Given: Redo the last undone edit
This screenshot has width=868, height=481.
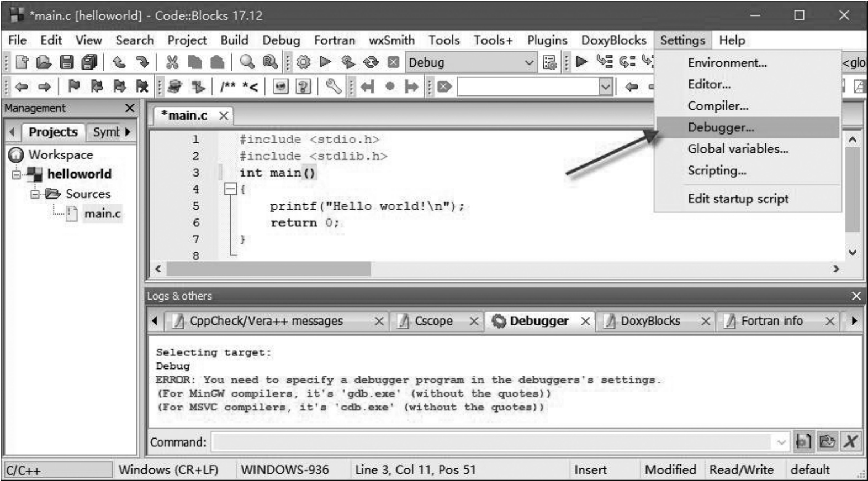Looking at the screenshot, I should 142,62.
